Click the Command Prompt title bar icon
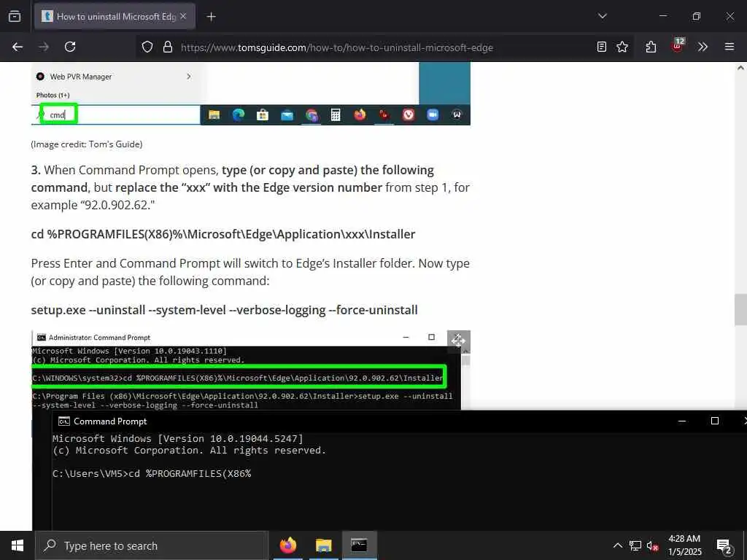The height and width of the screenshot is (560, 747). click(64, 421)
